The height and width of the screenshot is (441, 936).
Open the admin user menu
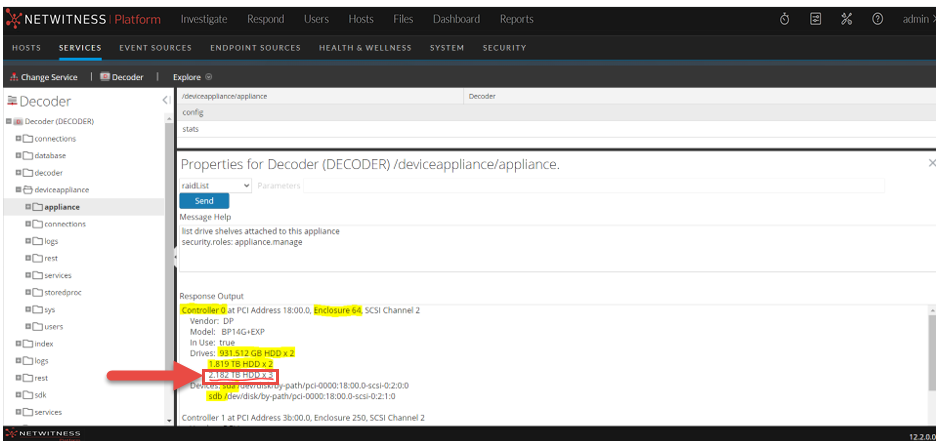coord(919,19)
